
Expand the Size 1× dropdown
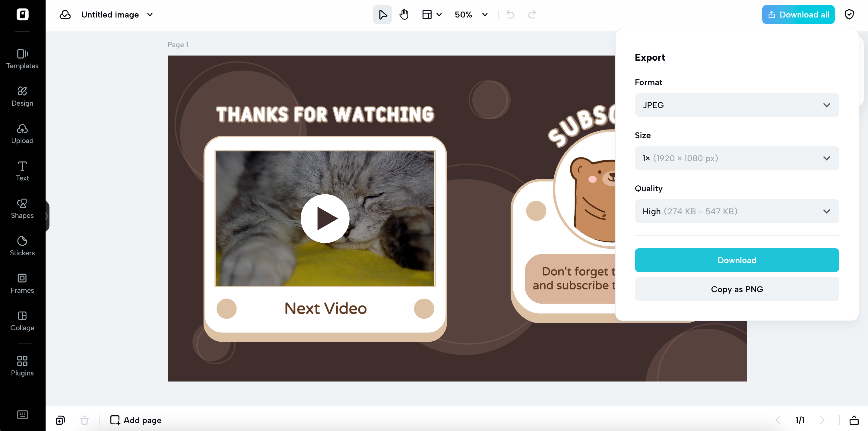click(737, 158)
